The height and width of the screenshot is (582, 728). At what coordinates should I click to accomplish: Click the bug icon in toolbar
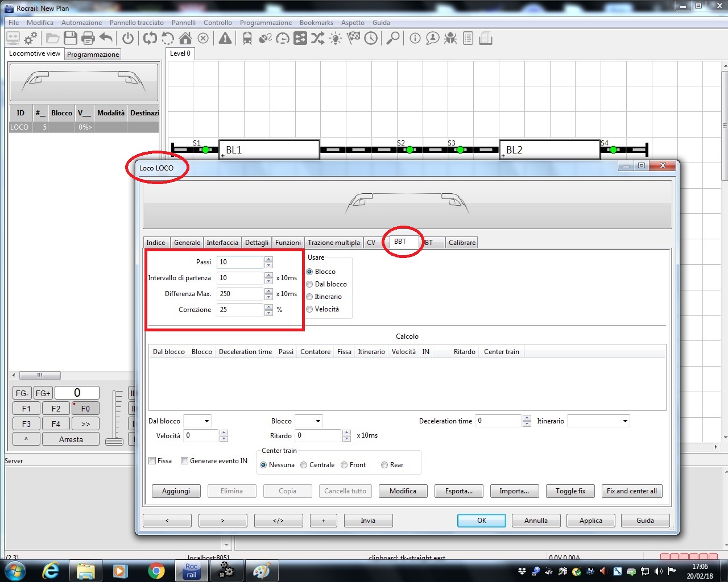(x=450, y=39)
